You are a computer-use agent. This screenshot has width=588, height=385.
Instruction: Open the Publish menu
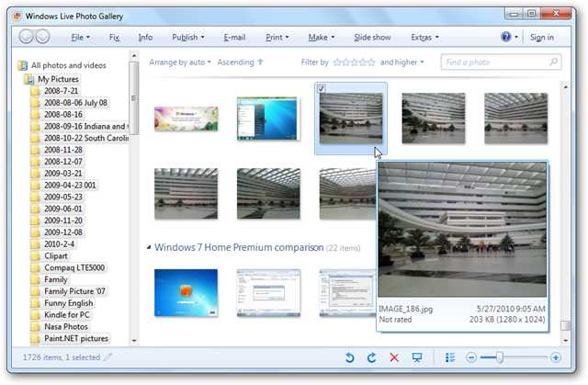coord(188,38)
